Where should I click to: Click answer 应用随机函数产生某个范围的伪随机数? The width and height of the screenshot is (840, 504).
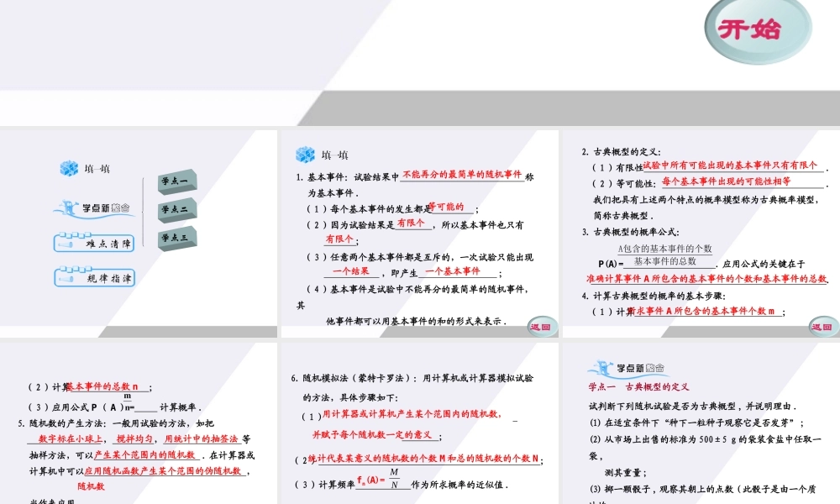click(x=163, y=470)
